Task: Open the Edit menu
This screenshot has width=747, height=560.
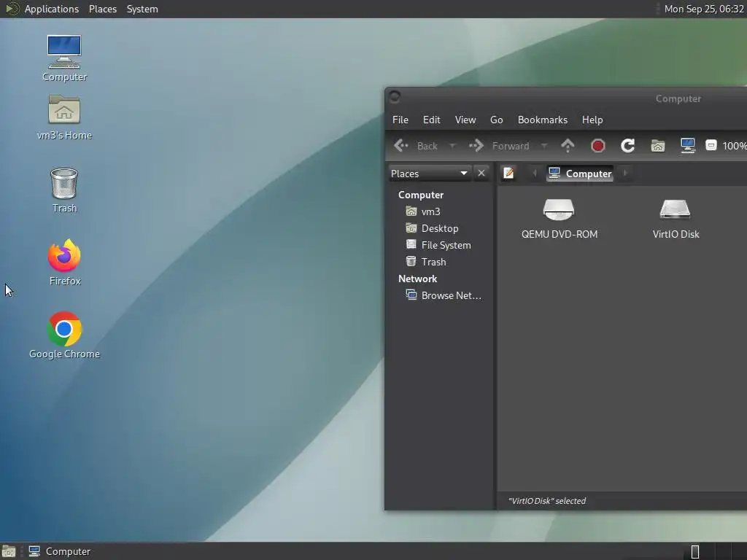Action: click(x=432, y=120)
